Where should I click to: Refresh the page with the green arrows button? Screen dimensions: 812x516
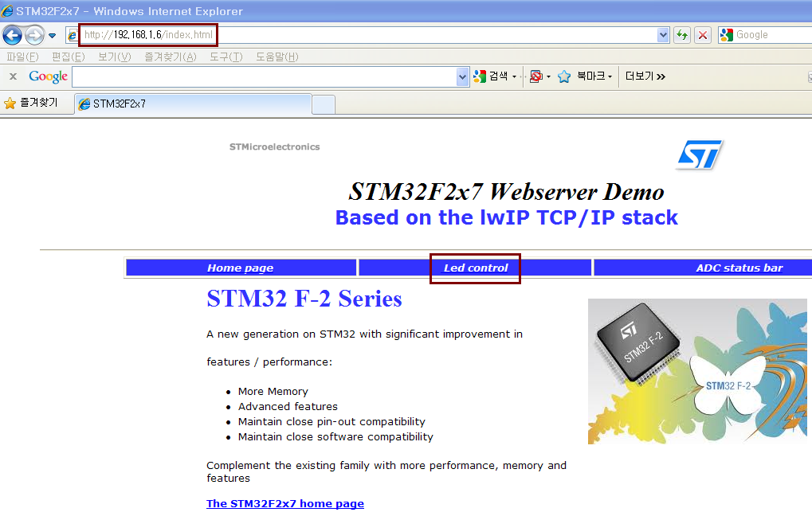click(682, 35)
